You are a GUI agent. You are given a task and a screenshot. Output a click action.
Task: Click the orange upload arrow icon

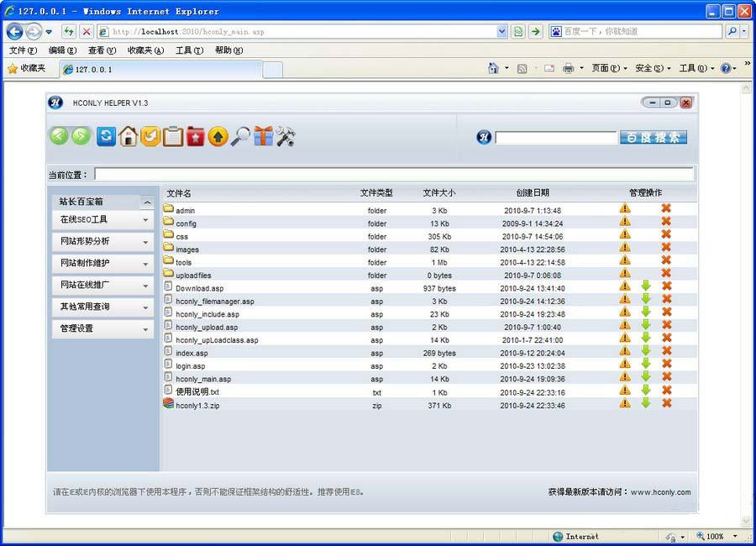point(218,136)
